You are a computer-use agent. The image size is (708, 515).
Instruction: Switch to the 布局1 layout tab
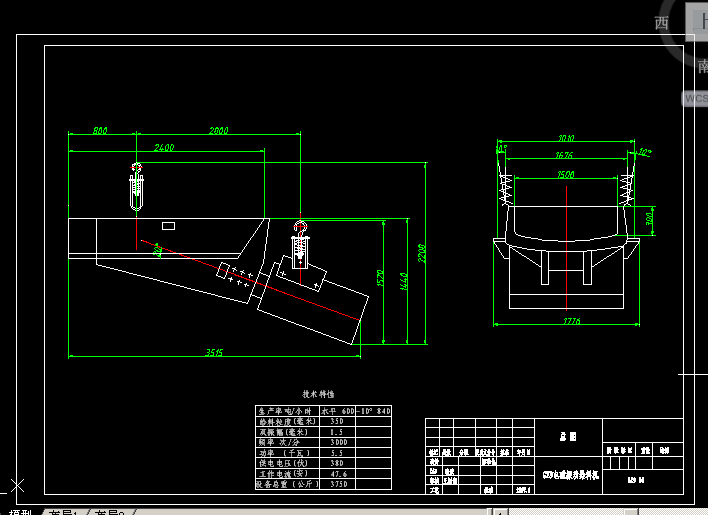62,512
